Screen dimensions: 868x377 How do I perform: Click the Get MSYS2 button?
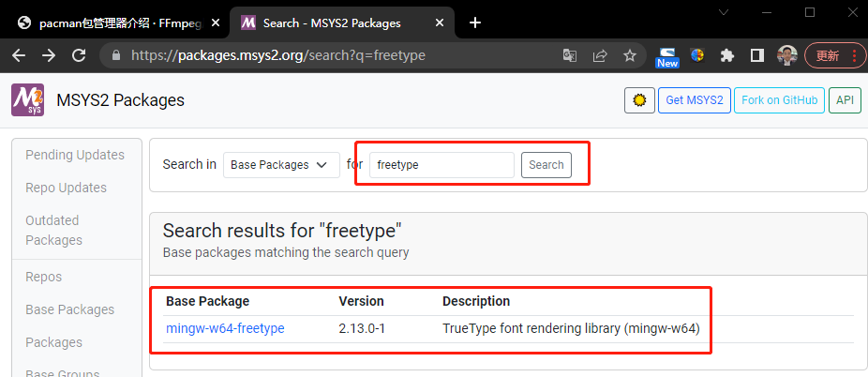pos(694,100)
